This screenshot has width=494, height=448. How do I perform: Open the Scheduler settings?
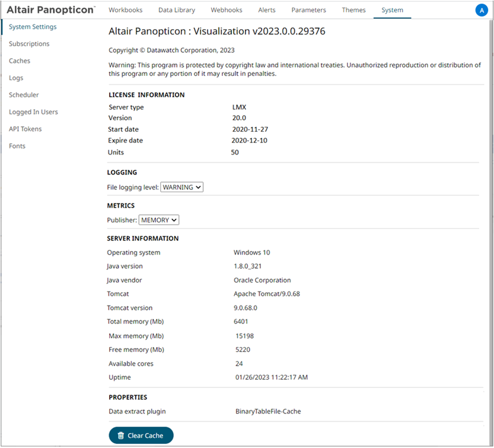tap(24, 94)
